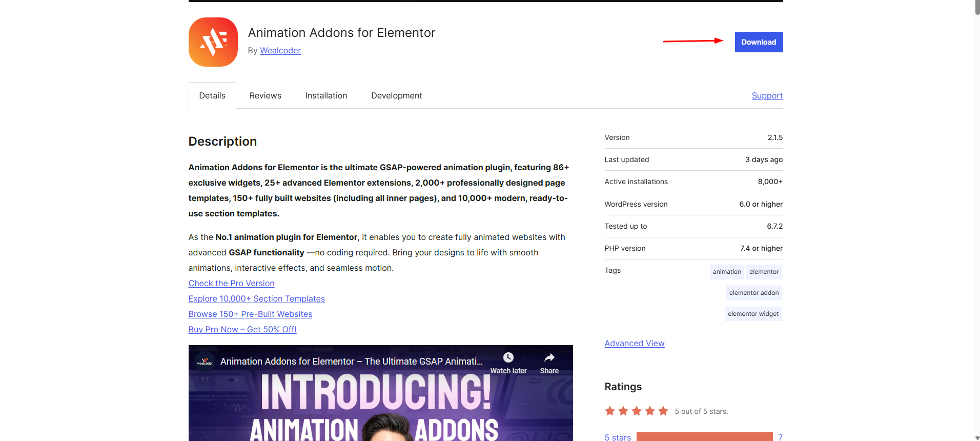The height and width of the screenshot is (441, 980).
Task: Open the Development tab
Action: (397, 95)
